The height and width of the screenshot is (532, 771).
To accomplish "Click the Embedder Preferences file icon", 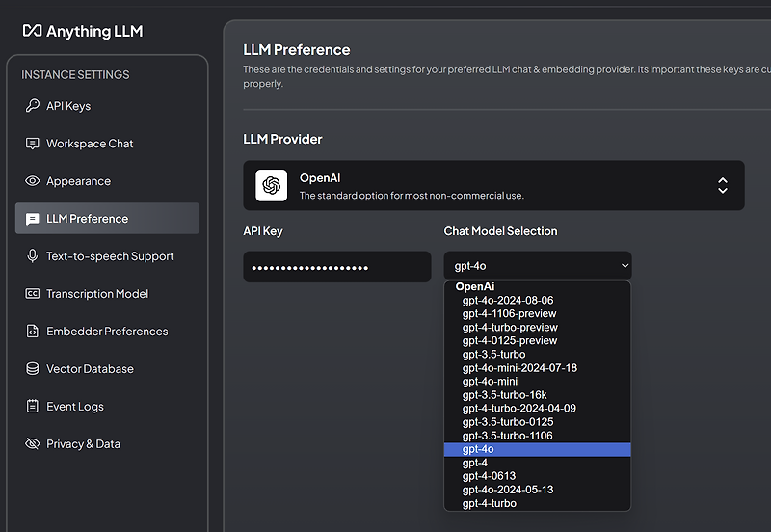I will [33, 332].
